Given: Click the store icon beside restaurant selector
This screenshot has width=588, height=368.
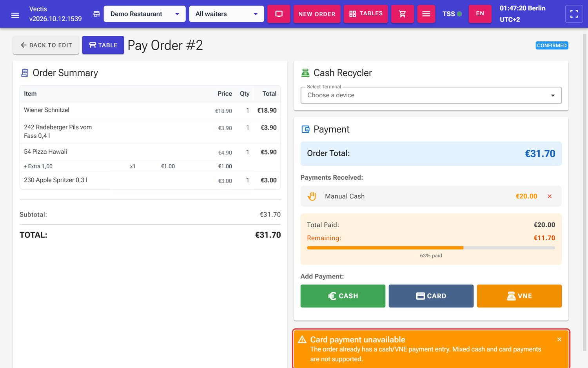Looking at the screenshot, I should (x=96, y=14).
